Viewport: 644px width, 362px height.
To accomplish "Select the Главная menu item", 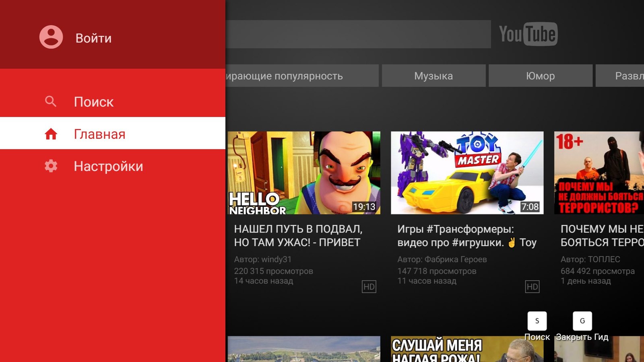I will coord(113,133).
